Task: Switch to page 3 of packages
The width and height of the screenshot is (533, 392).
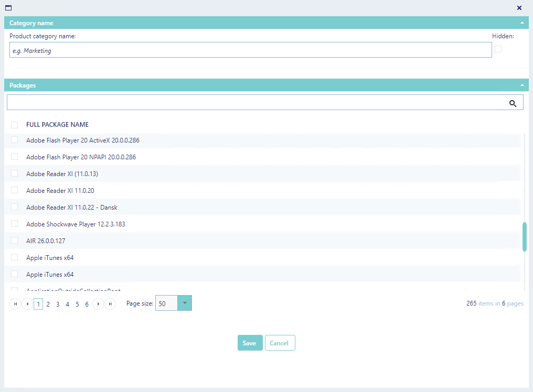Action: pos(58,304)
